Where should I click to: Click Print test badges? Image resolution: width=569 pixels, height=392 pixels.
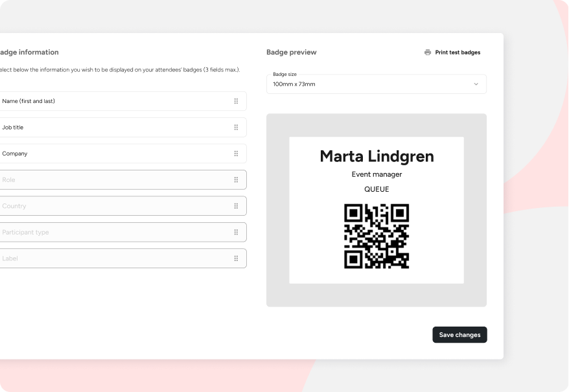[452, 52]
